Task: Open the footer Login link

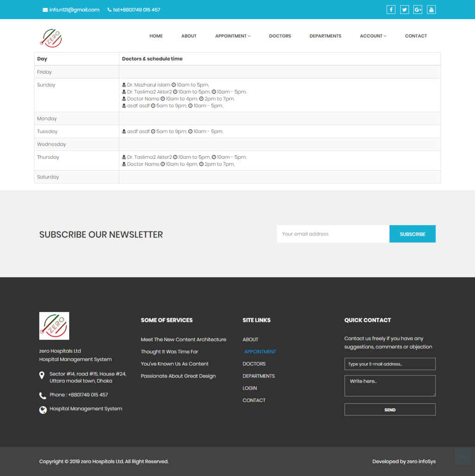Action: point(250,388)
